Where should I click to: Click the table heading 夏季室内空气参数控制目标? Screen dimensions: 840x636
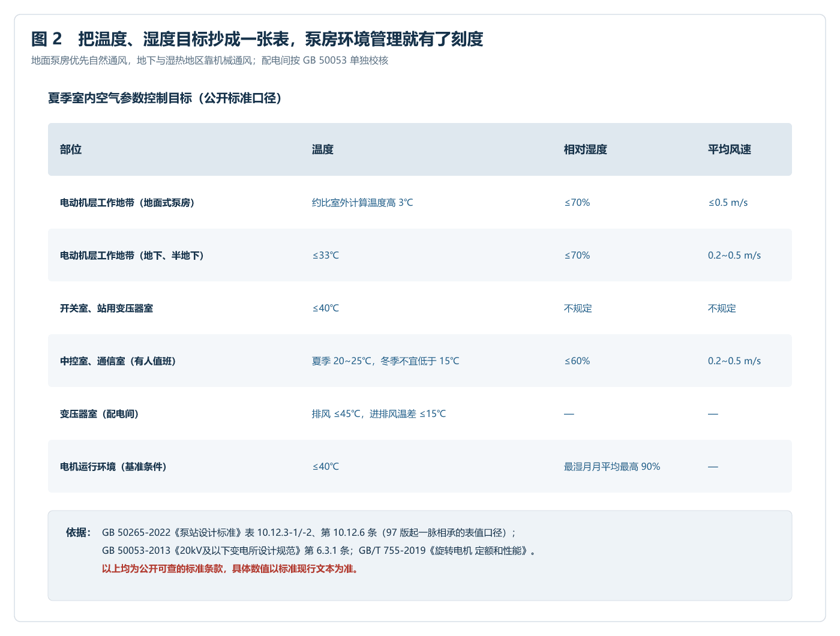[165, 98]
